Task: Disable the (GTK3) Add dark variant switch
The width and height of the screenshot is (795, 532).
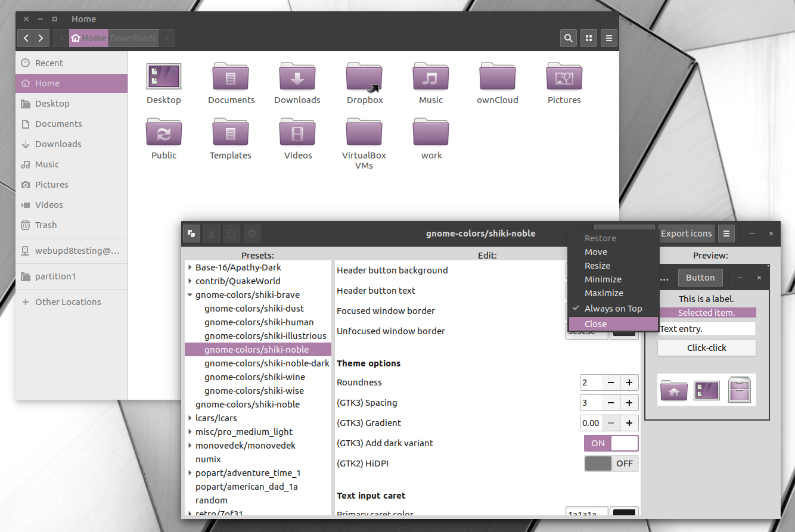Action: (x=611, y=443)
